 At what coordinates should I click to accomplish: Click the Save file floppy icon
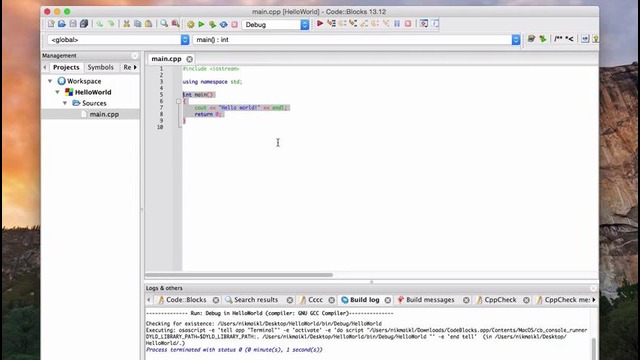[x=73, y=24]
